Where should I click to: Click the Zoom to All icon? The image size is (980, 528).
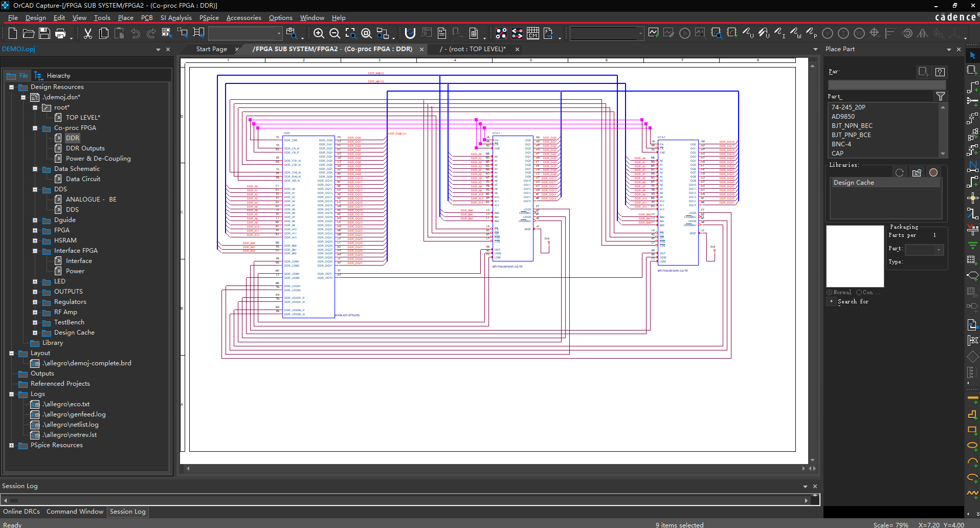366,34
